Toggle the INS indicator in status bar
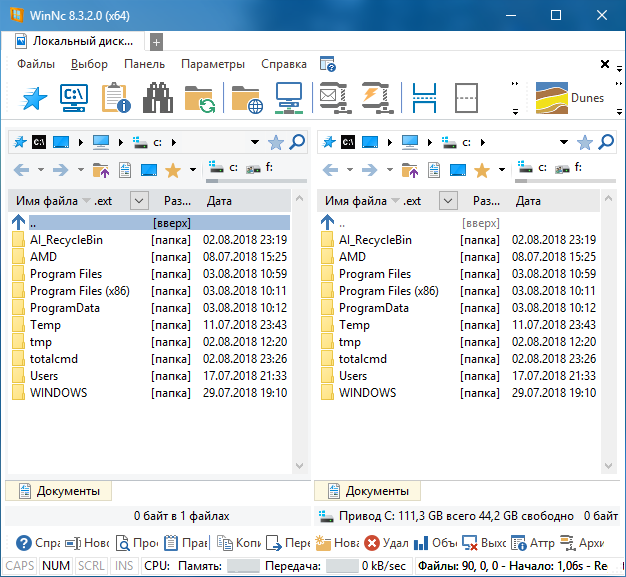Viewport: 626px width, 577px height. (124, 566)
